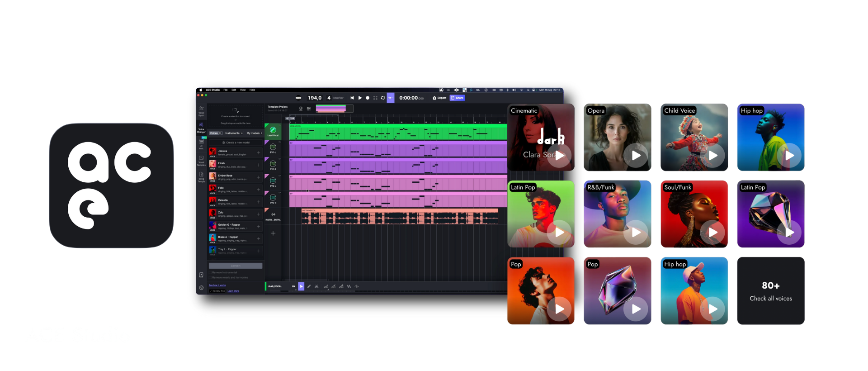Start playback with the play button
The image size is (868, 371).
[360, 98]
